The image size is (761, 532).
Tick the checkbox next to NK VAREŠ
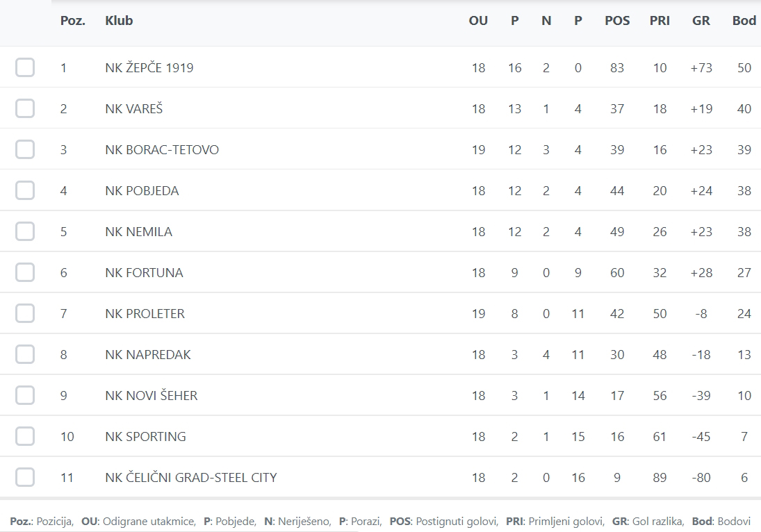point(25,108)
